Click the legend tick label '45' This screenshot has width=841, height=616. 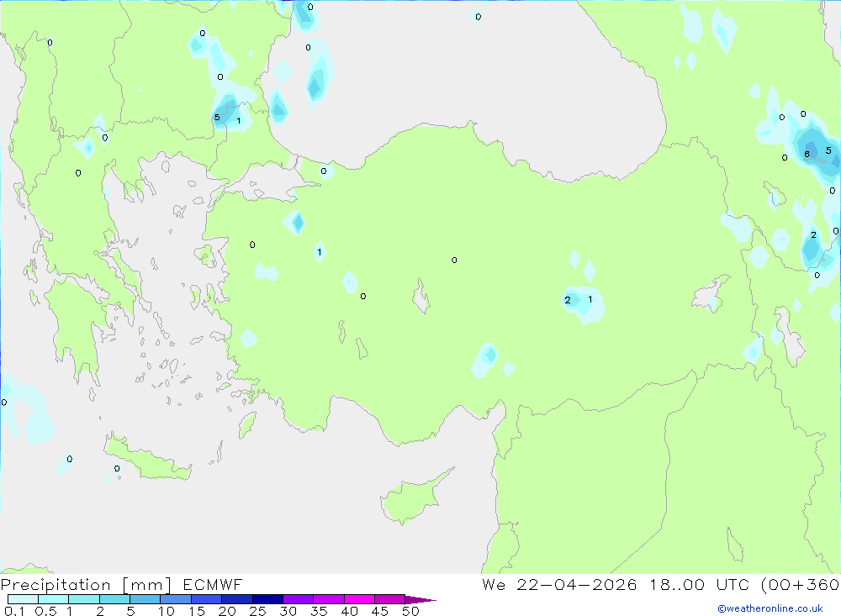coord(380,611)
